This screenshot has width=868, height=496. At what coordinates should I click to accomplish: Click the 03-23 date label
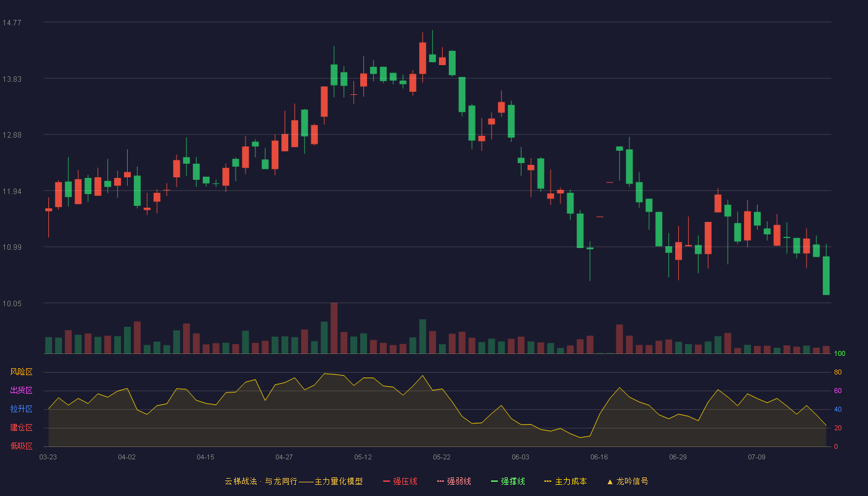[48, 457]
